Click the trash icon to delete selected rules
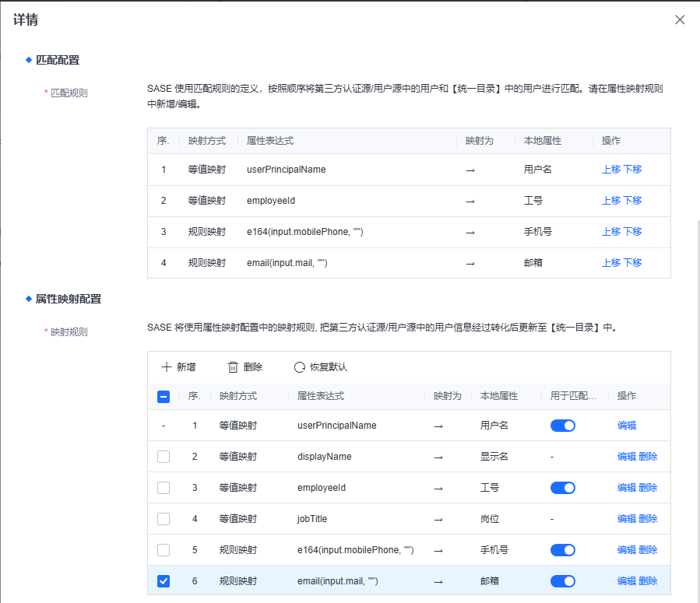700x603 pixels. tap(233, 367)
